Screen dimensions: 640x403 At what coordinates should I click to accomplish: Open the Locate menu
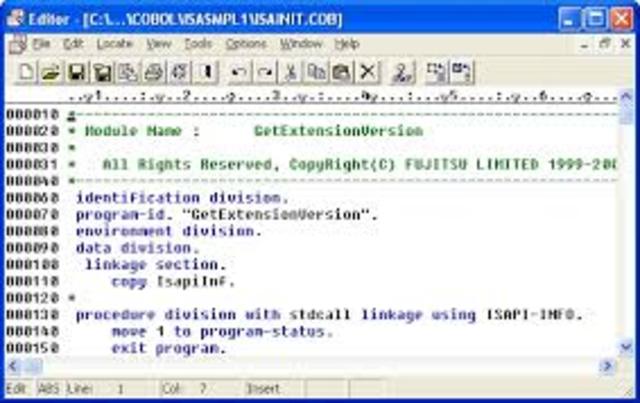point(115,44)
